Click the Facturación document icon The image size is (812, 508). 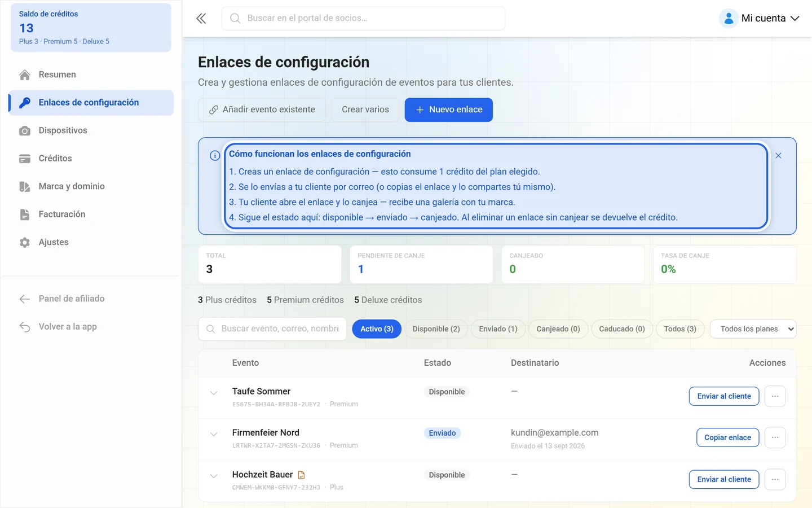[x=25, y=214]
